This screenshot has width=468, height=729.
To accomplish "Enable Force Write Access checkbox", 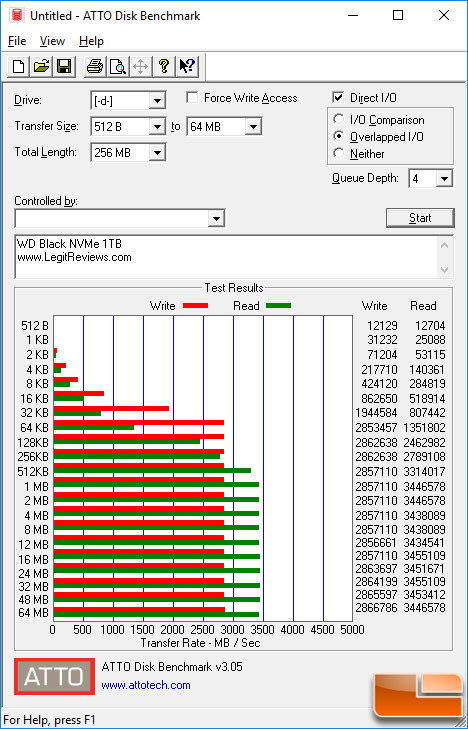I will (192, 98).
